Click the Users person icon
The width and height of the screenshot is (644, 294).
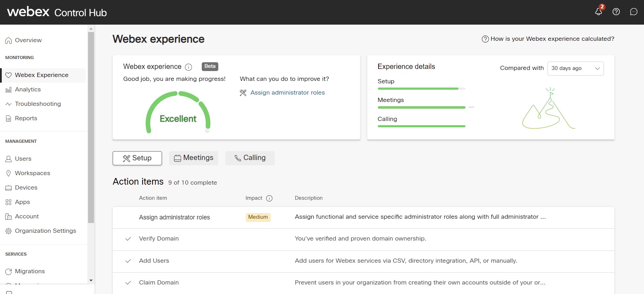[x=8, y=159]
